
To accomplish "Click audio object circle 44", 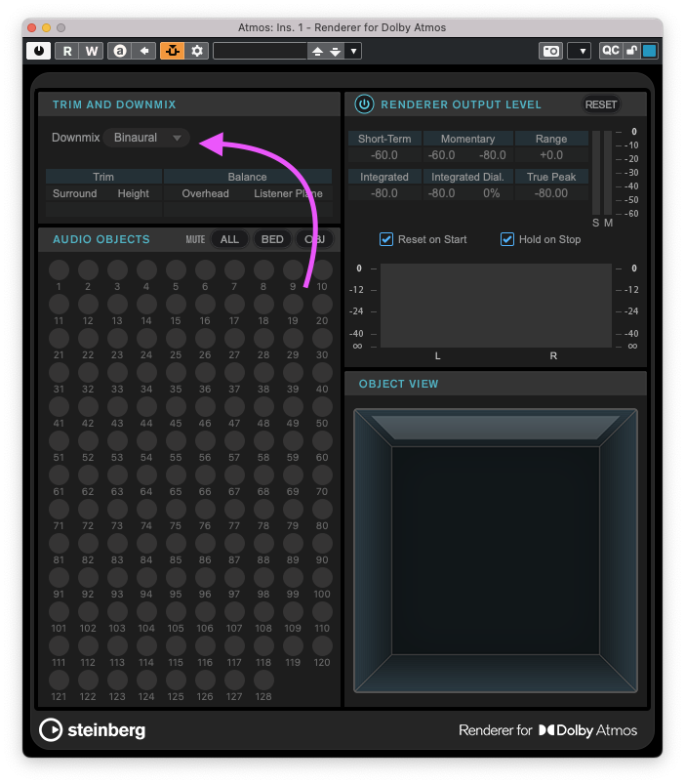I will pos(146,406).
